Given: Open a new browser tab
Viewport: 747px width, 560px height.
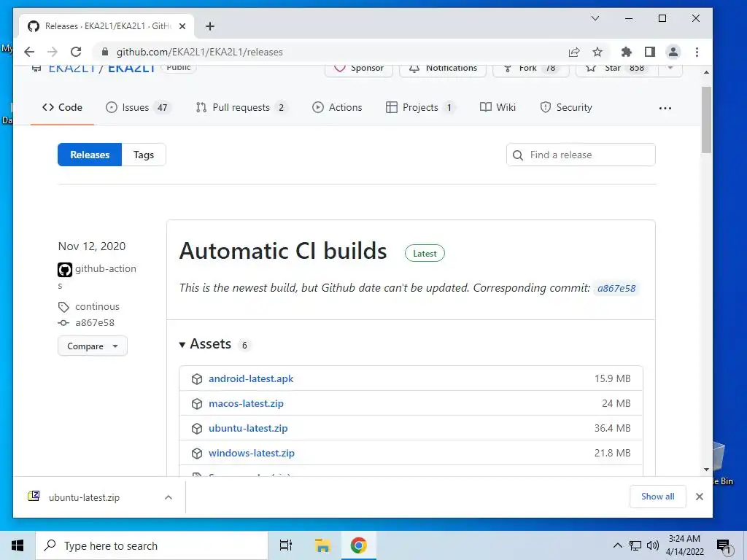Looking at the screenshot, I should coord(210,26).
